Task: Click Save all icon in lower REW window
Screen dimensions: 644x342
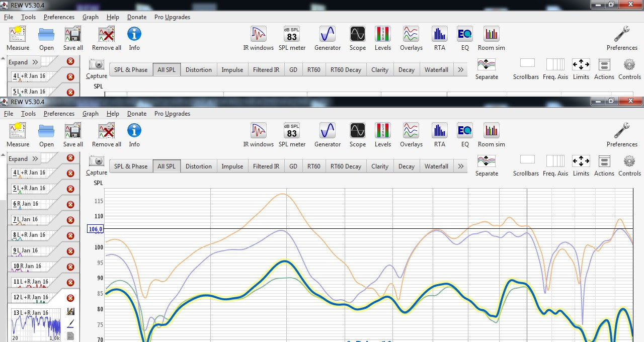Action: point(73,131)
